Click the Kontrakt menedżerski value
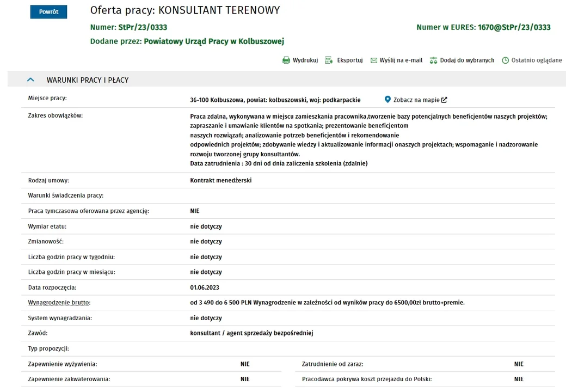566x392 pixels. pyautogui.click(x=220, y=180)
